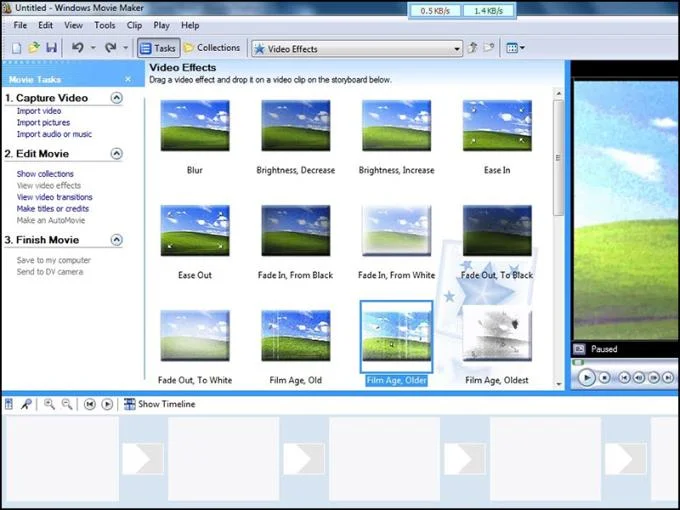
Task: Select the Fade Out, To Black thumbnail
Action: click(497, 231)
